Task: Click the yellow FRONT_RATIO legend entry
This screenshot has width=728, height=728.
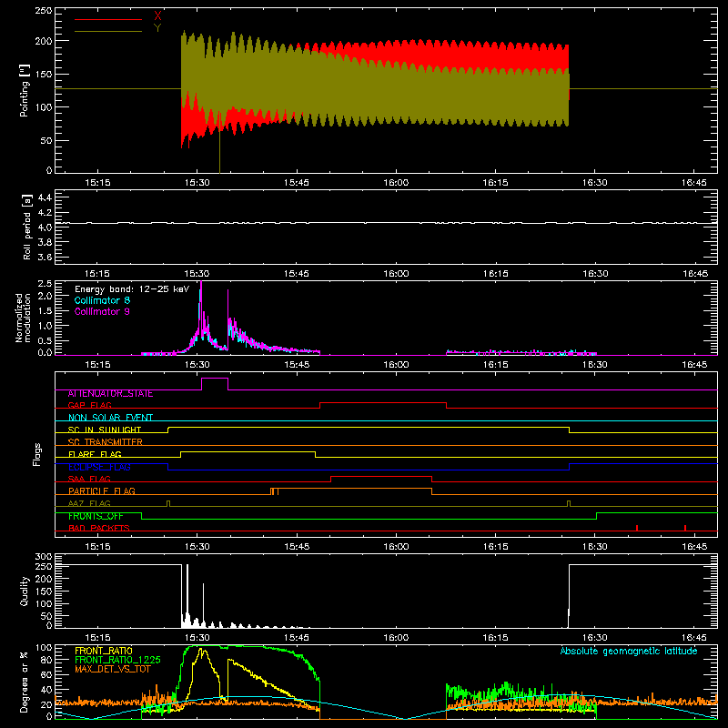Action: [103, 651]
